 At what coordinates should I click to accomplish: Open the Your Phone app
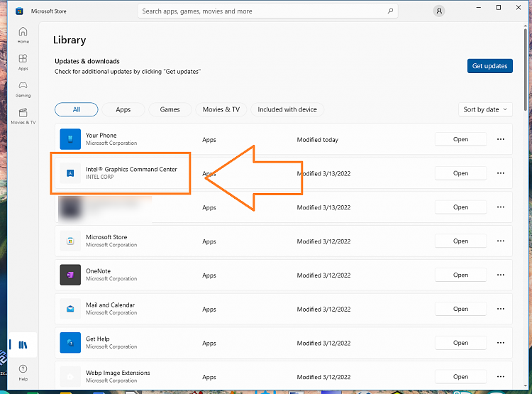(460, 139)
